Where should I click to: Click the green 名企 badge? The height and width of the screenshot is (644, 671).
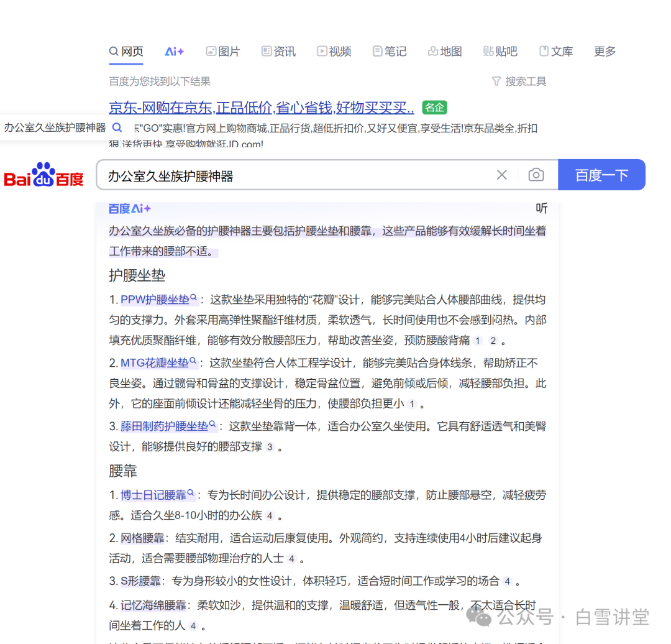[x=434, y=108]
